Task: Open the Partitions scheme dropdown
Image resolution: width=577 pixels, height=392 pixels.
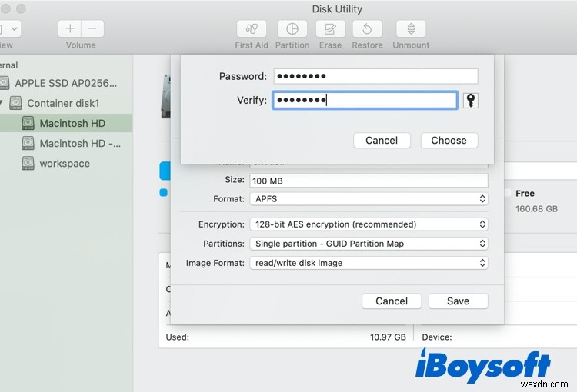Action: tap(369, 244)
